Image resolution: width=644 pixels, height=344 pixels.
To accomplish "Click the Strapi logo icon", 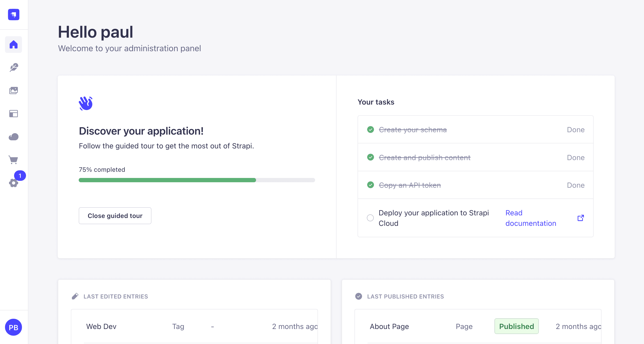I will [14, 15].
